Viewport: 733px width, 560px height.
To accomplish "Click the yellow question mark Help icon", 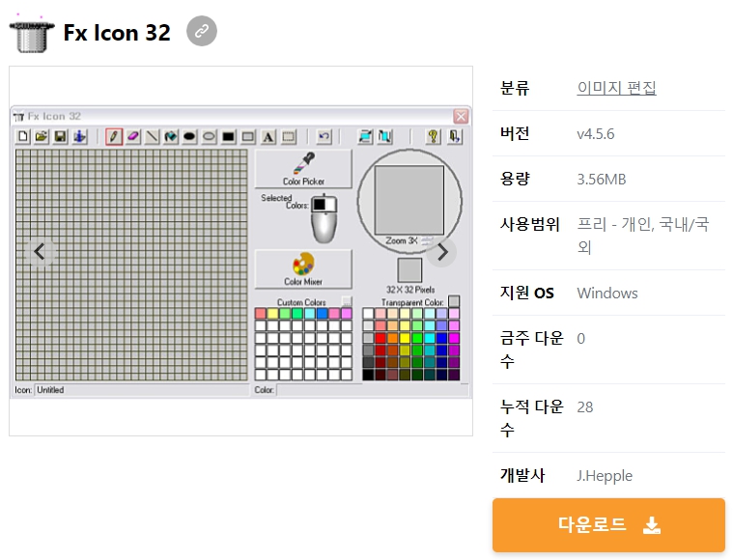I will [434, 136].
